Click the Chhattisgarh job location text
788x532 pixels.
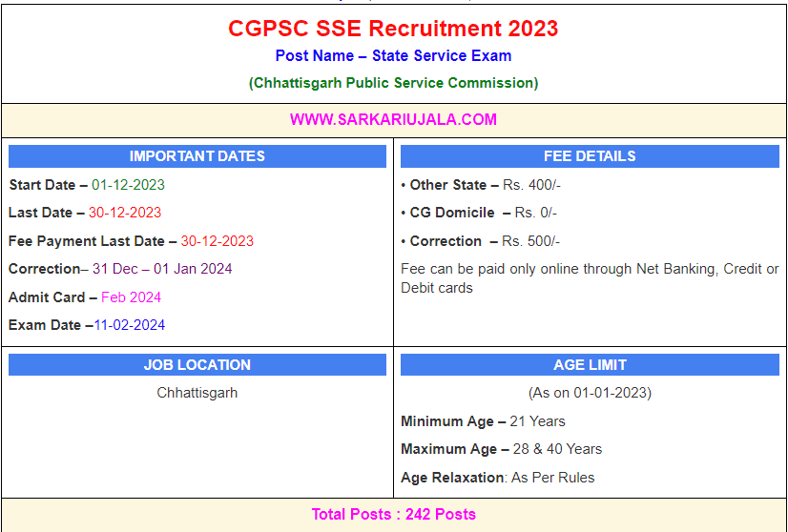click(197, 393)
